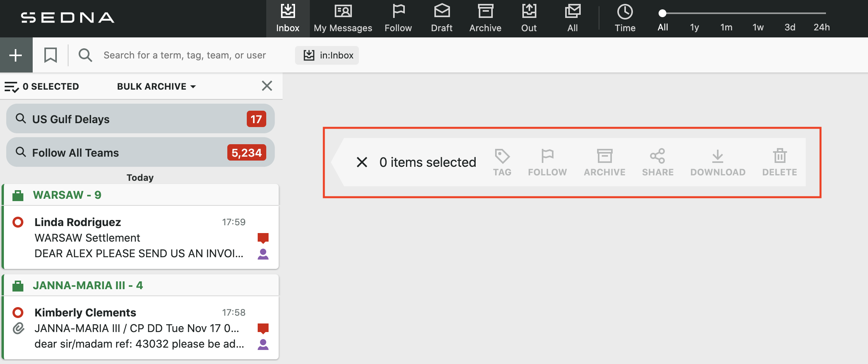Collapse the WARSAW - 9 job group

(x=67, y=195)
